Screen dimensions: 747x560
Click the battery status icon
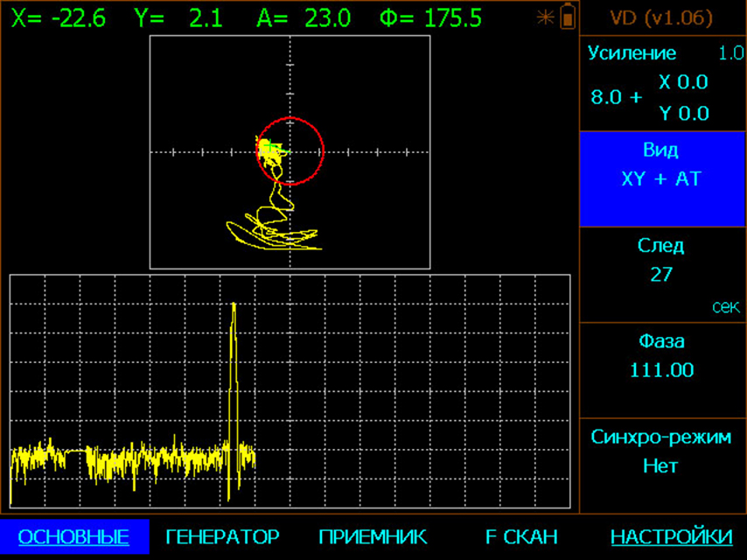click(568, 16)
